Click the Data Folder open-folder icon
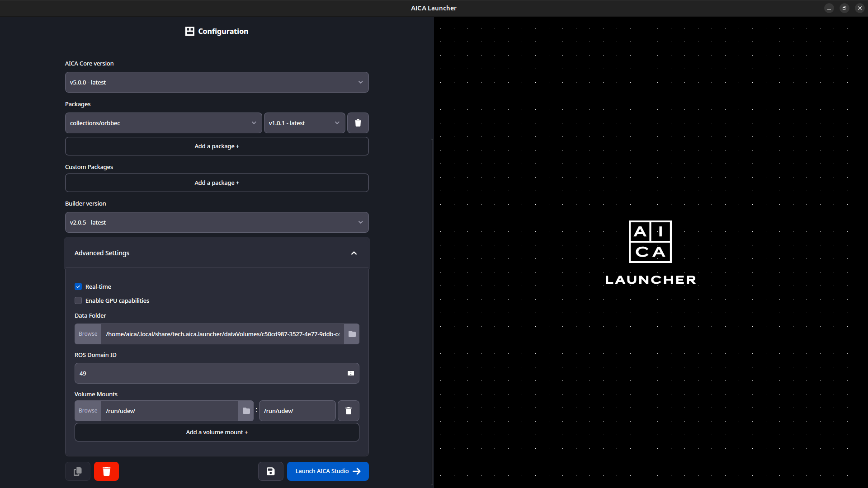 (352, 334)
